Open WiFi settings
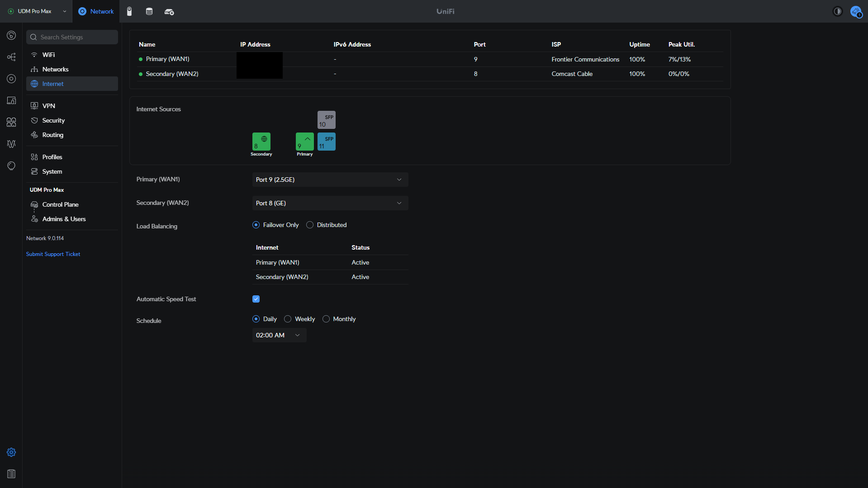 (72, 55)
